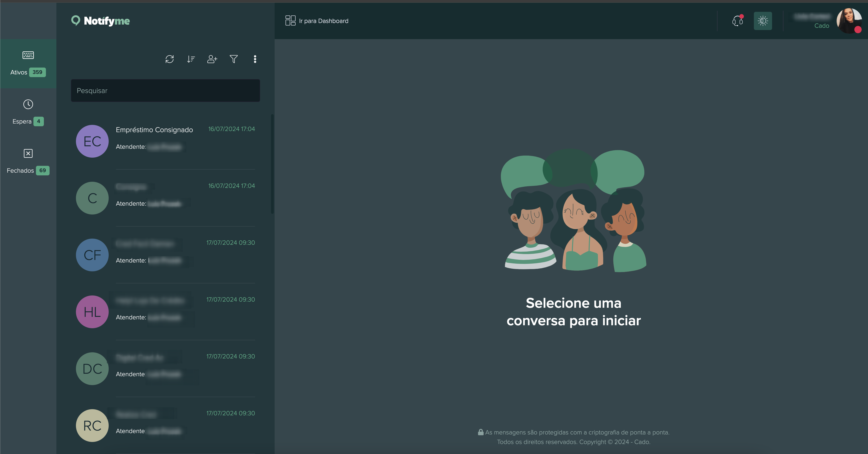Open the user profile avatar menu
This screenshot has width=868, height=454.
[848, 21]
